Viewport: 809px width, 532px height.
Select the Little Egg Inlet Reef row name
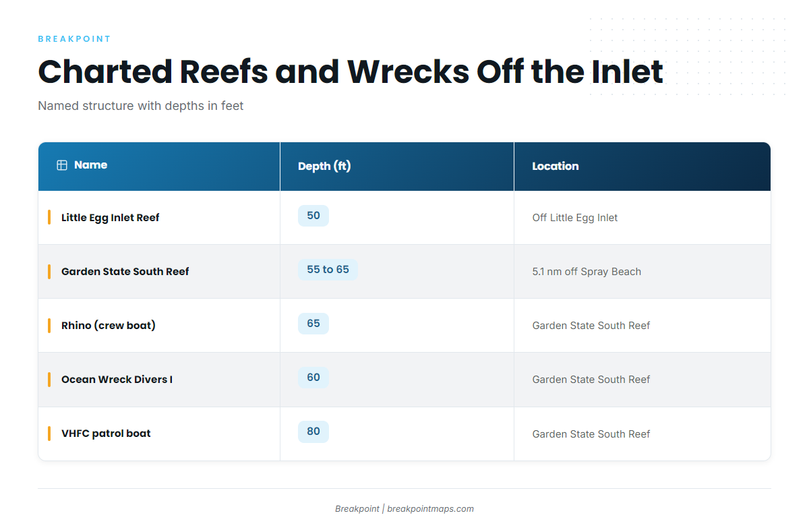coord(111,218)
